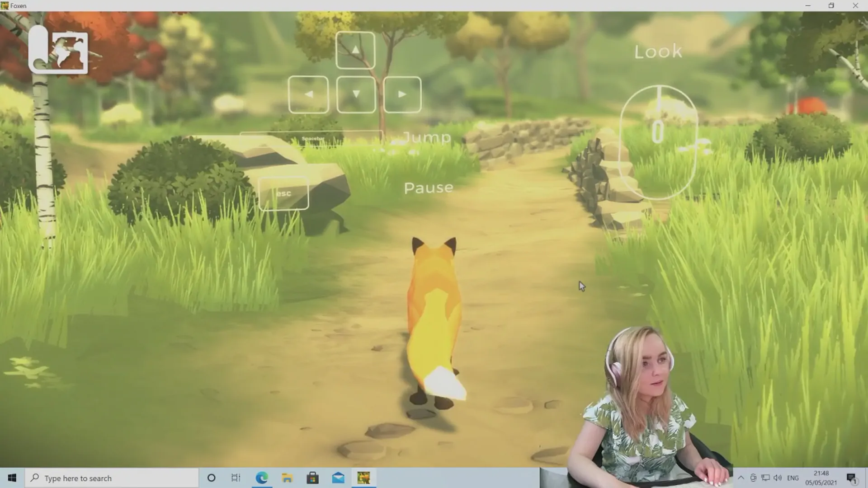The image size is (868, 488).
Task: Launch Microsoft Edge from taskbar
Action: pos(262,478)
